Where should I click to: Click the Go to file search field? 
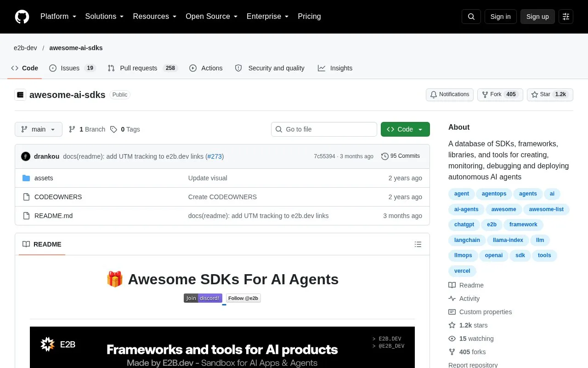coord(324,129)
